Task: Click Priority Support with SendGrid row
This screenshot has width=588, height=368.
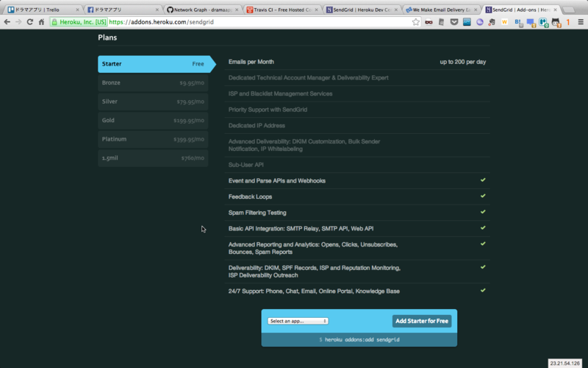Action: pos(357,110)
